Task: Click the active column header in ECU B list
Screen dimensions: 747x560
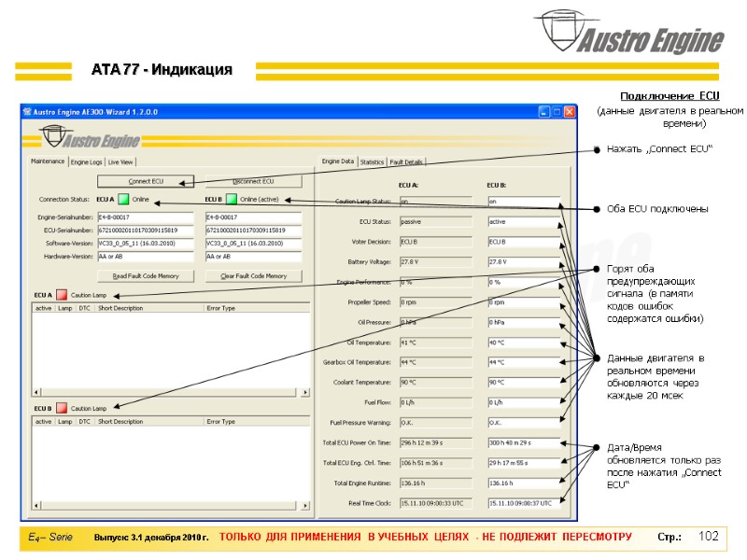Action: [x=43, y=422]
